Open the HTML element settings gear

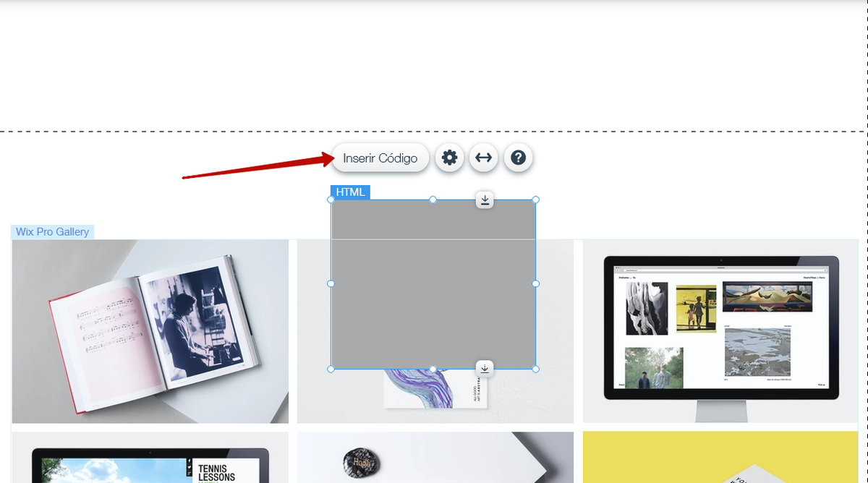450,158
